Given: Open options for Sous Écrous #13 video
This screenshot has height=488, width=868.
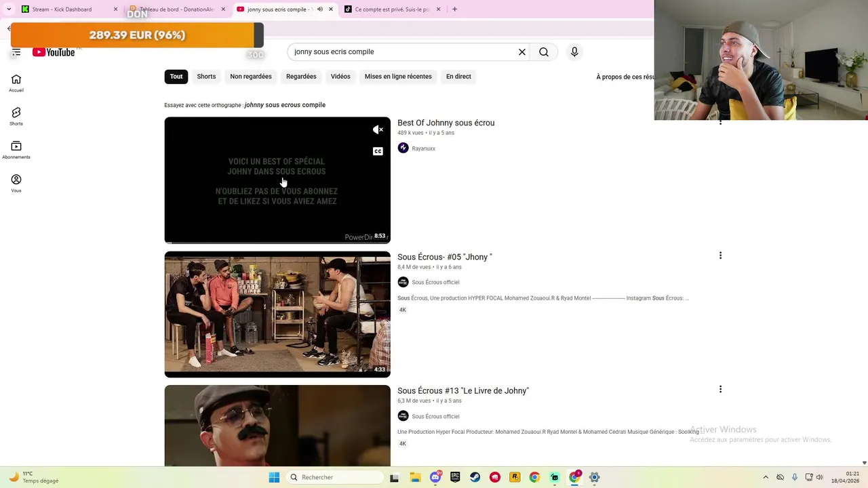Looking at the screenshot, I should coord(720,389).
